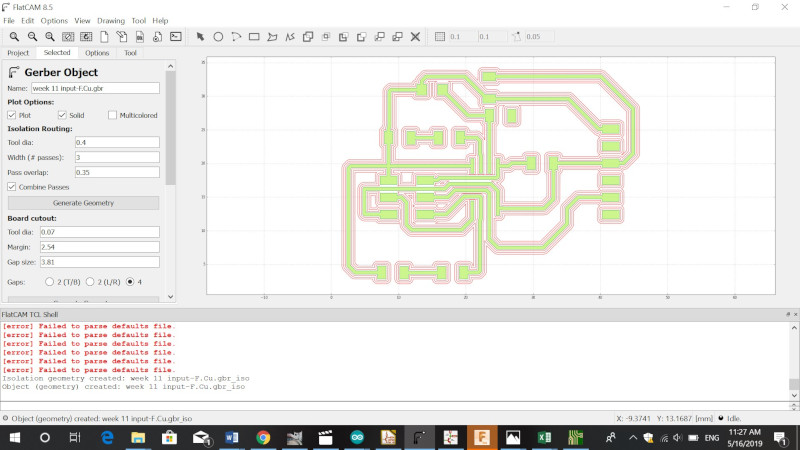Open Google Chrome from the taskbar

coord(263,438)
